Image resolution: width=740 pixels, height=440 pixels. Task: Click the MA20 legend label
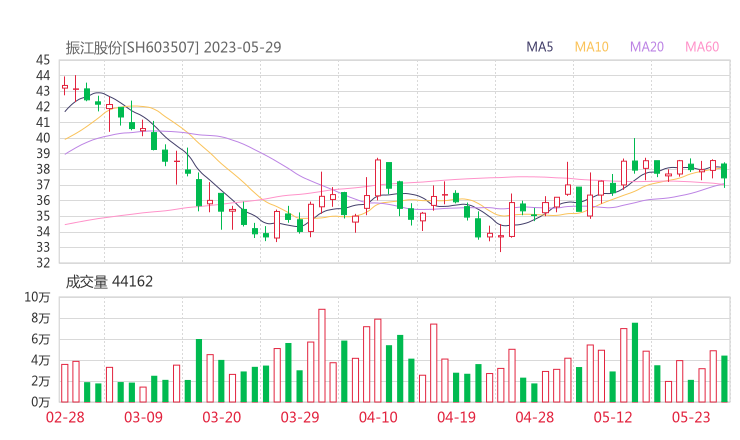tap(647, 47)
